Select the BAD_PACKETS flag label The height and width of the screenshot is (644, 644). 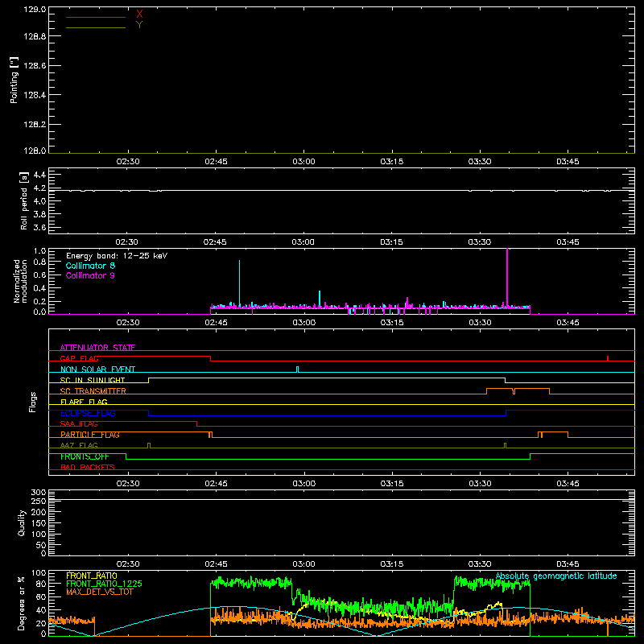(x=88, y=468)
